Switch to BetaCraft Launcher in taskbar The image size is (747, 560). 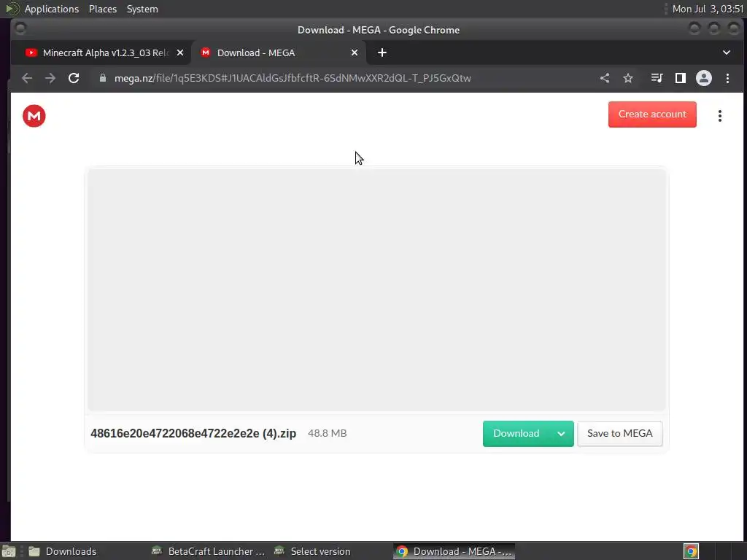tap(208, 551)
